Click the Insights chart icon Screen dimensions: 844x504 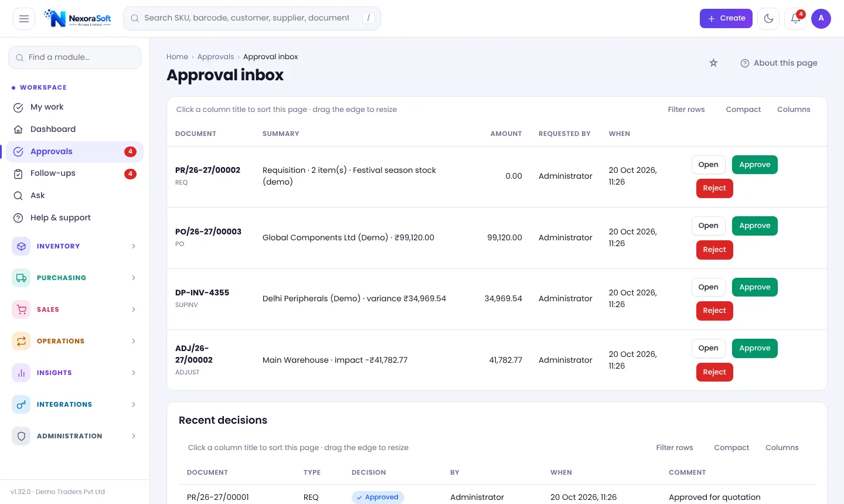click(21, 373)
